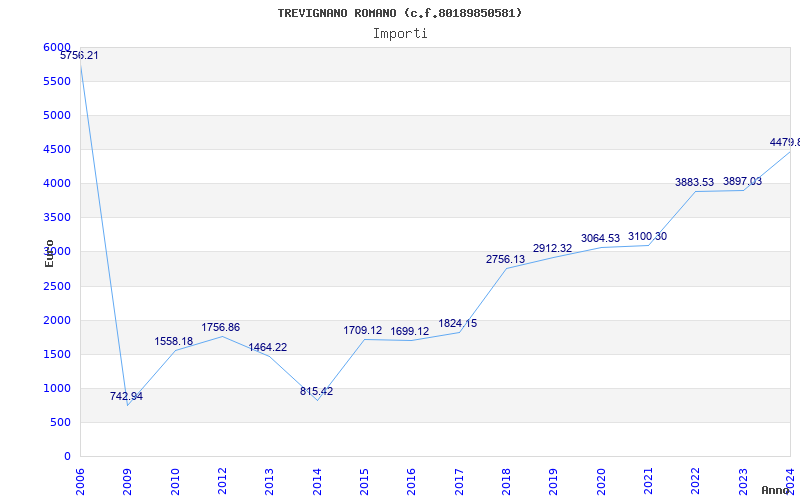
Task: Select the 5756.21 data label
Action: (79, 56)
